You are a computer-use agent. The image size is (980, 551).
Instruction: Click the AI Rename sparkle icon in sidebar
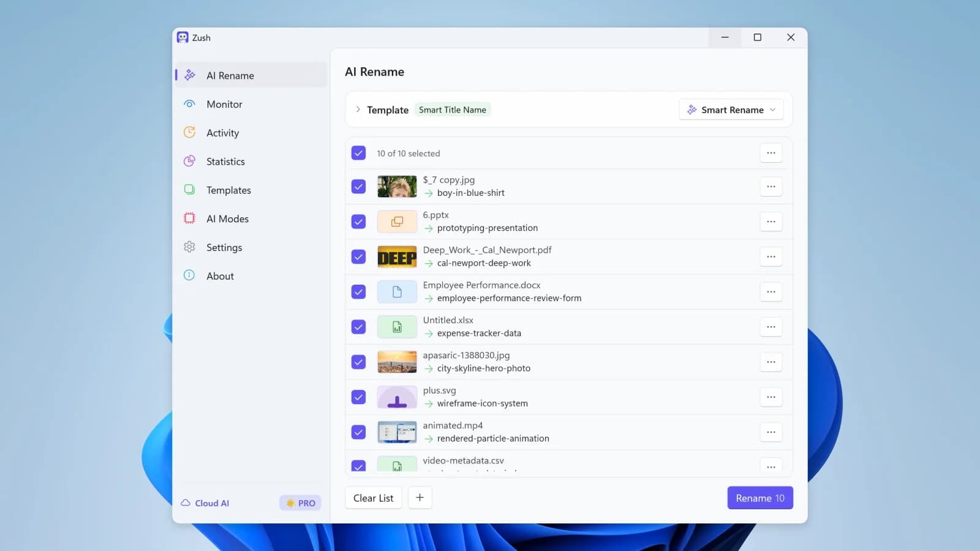(190, 75)
